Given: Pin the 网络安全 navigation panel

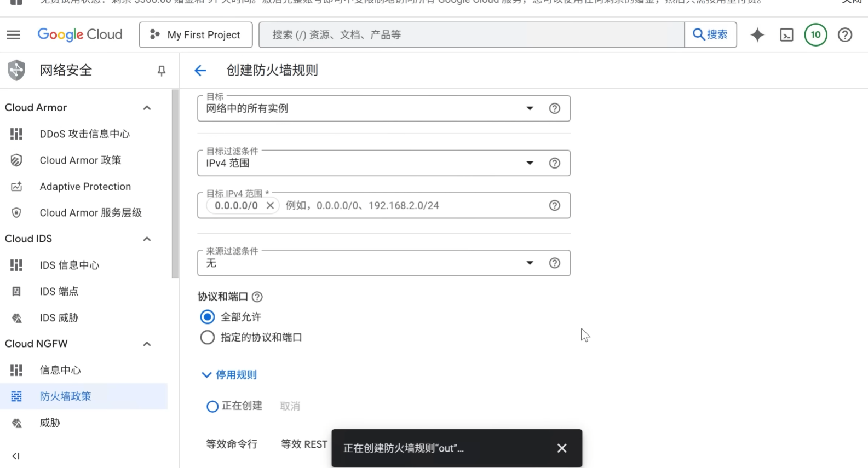Looking at the screenshot, I should point(161,71).
